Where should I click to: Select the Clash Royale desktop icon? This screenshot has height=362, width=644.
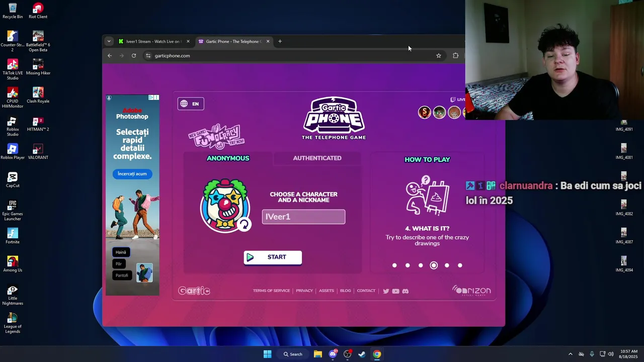(38, 96)
